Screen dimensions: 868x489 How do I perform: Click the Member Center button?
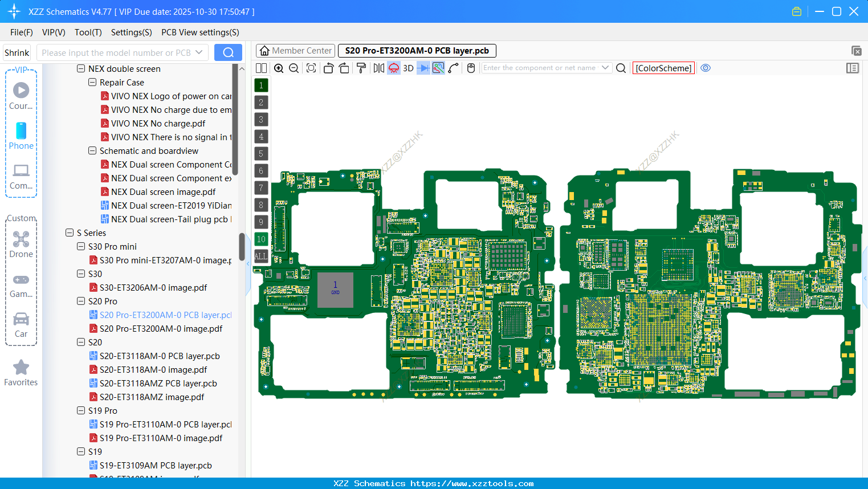point(295,50)
